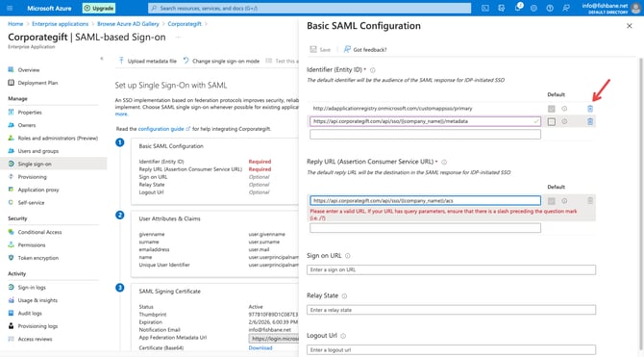Image resolution: width=644 pixels, height=357 pixels.
Task: Click the Save disk icon in the panel
Action: (313, 49)
